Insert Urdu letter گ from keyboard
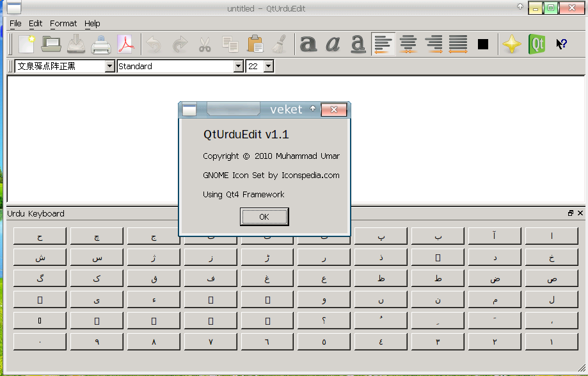 pyautogui.click(x=40, y=278)
